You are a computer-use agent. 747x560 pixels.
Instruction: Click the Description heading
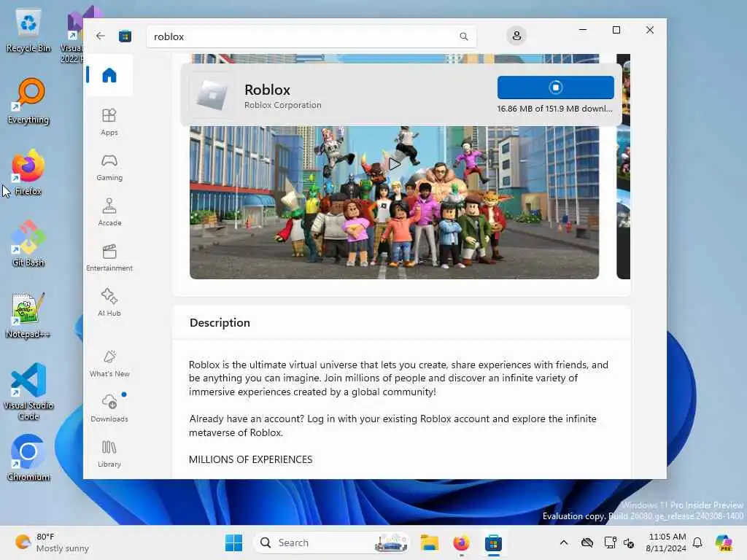(220, 322)
